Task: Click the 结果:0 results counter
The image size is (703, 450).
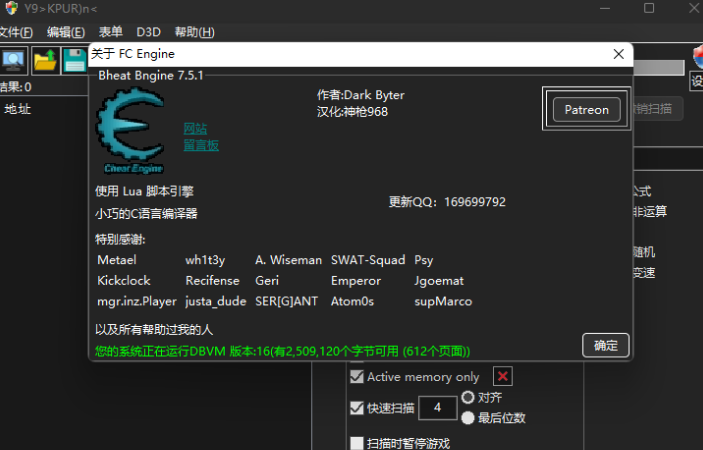Action: (16, 87)
